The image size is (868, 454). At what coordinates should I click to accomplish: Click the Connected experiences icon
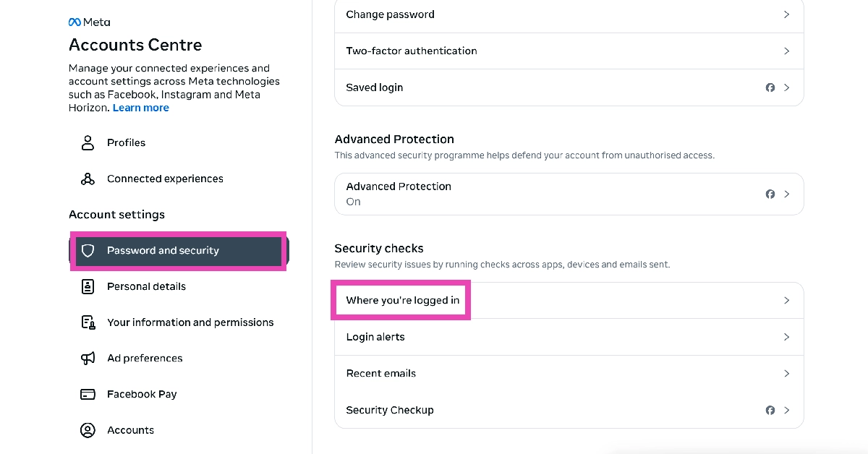[88, 179]
